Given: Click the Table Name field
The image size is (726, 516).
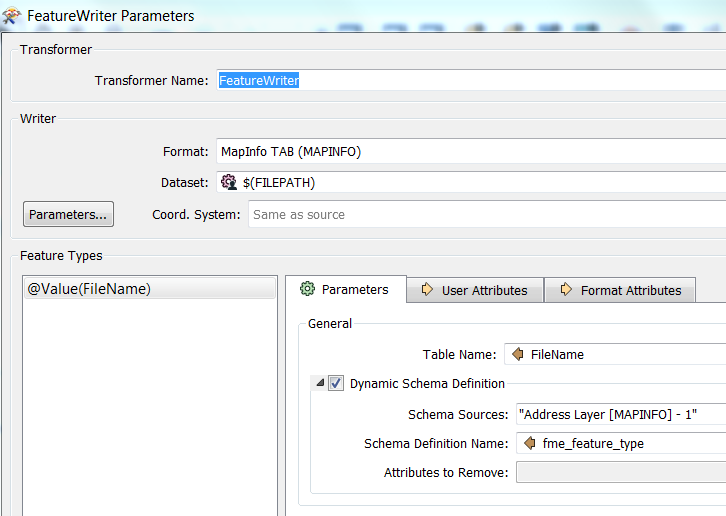Looking at the screenshot, I should click(x=615, y=354).
